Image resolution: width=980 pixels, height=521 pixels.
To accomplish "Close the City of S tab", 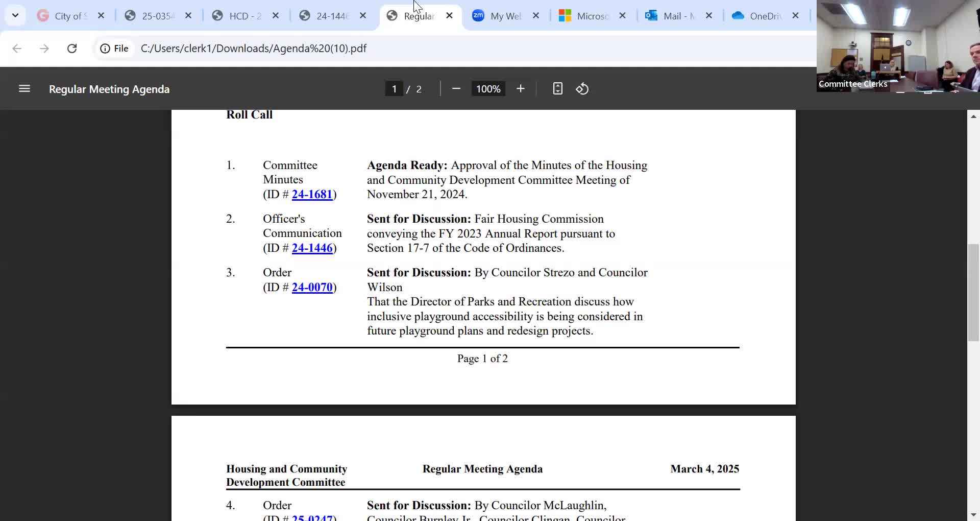I will click(x=101, y=16).
